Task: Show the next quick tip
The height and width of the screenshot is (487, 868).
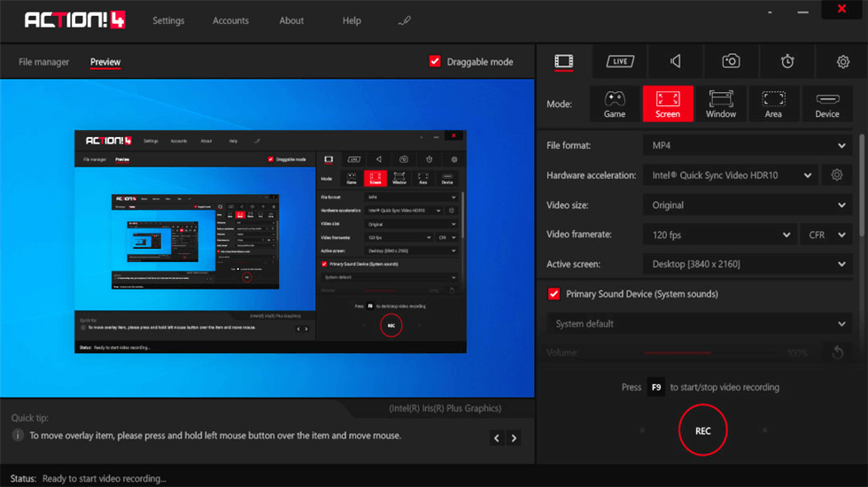Action: tap(514, 438)
